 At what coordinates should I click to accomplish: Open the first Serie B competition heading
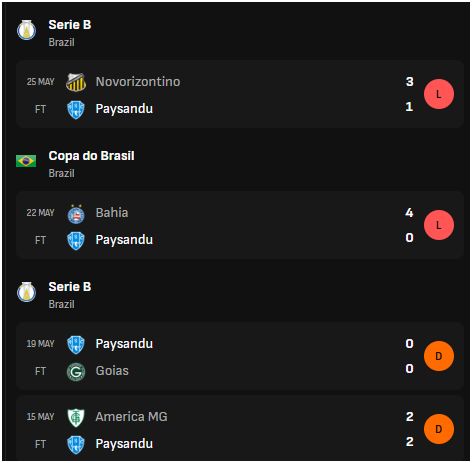pyautogui.click(x=70, y=25)
